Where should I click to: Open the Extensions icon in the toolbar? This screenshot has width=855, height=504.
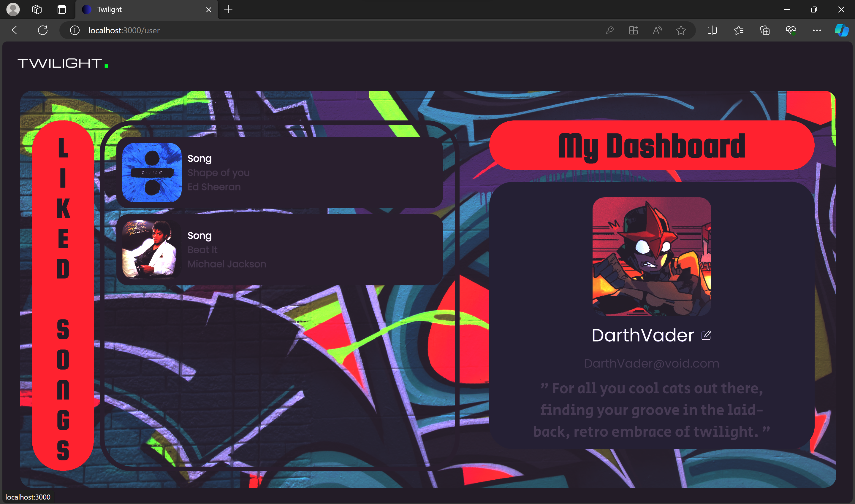point(633,30)
